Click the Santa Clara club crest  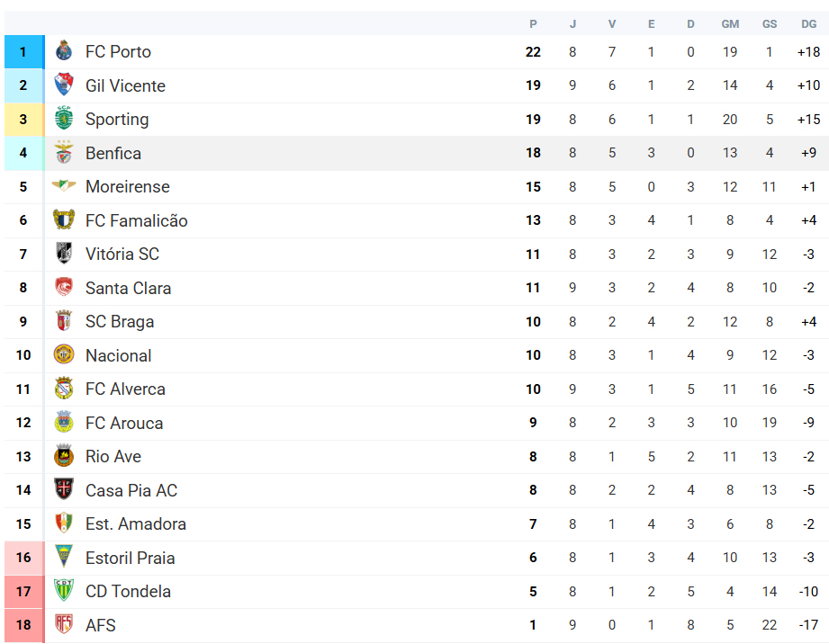[64, 288]
